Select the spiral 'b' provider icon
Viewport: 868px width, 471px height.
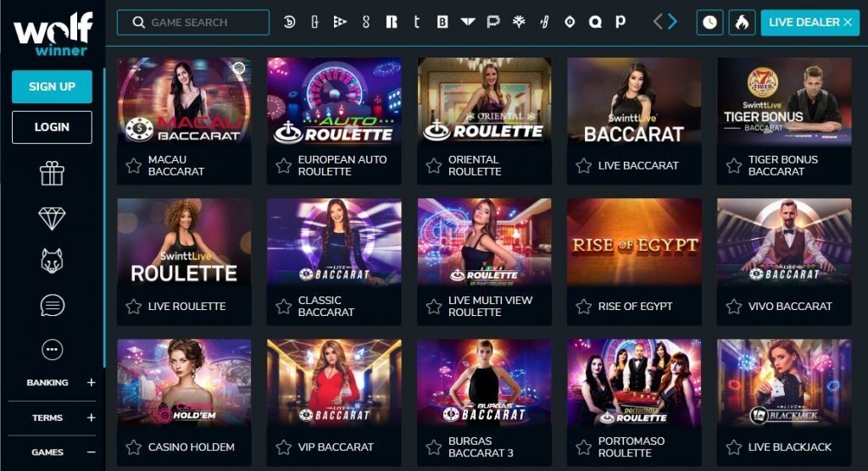tap(290, 22)
